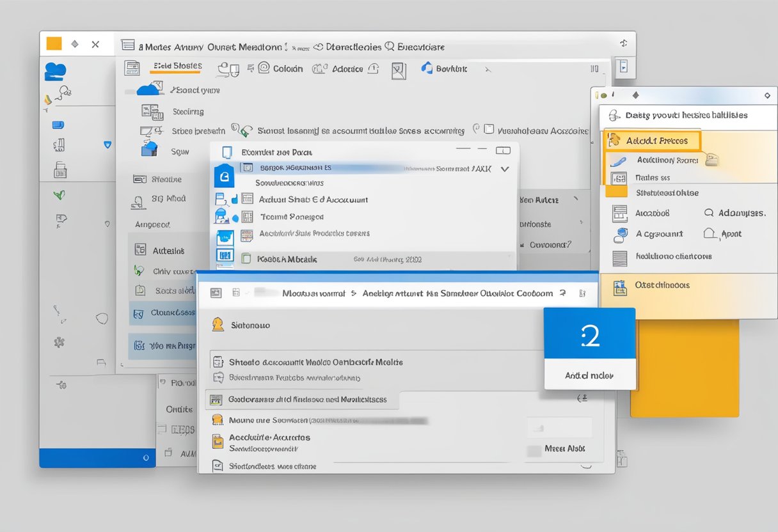This screenshot has width=778, height=532.
Task: Open the search magnifier in the right panel
Action: pyautogui.click(x=708, y=212)
